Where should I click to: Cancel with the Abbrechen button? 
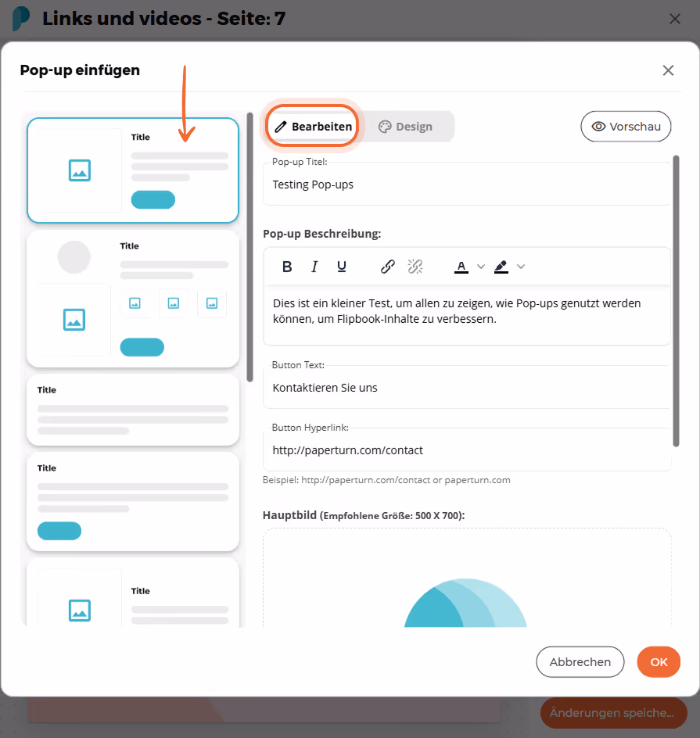[580, 661]
